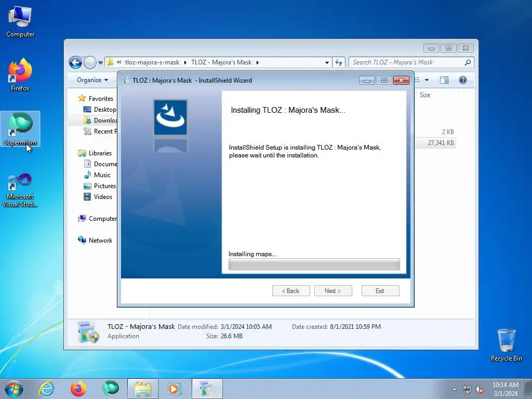This screenshot has width=532, height=399.
Task: Click the Show desktop button on taskbar
Action: click(x=528, y=389)
